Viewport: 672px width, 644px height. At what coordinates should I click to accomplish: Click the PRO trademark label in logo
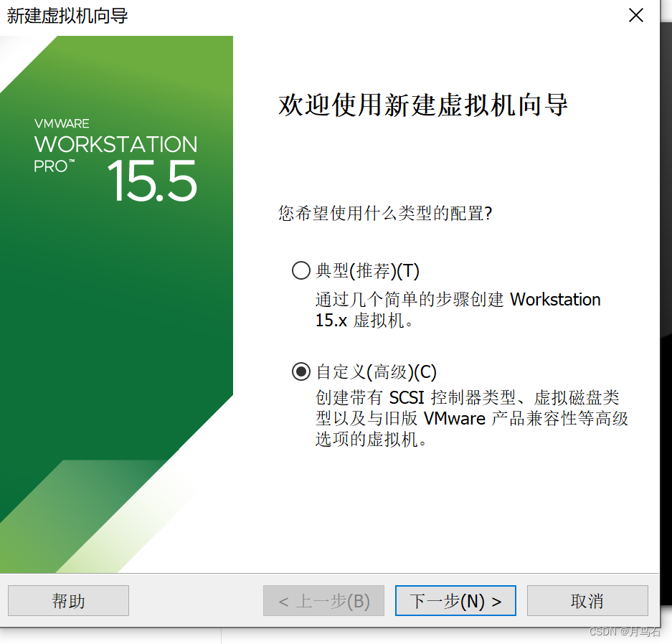click(54, 166)
